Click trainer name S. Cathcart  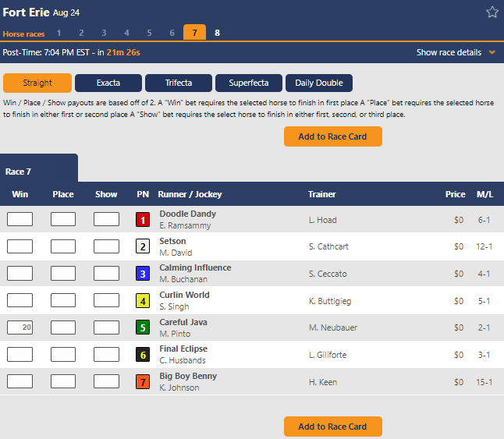pyautogui.click(x=328, y=246)
